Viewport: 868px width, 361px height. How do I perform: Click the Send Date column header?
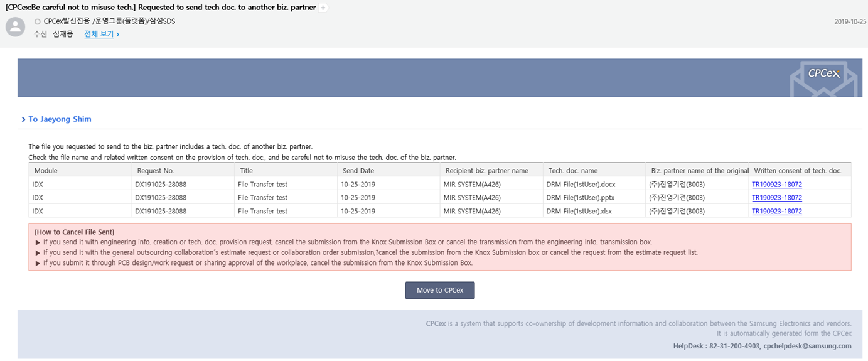pos(358,171)
